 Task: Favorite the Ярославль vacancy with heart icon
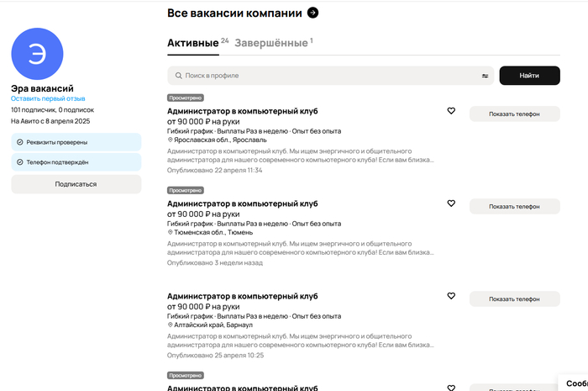pos(451,111)
